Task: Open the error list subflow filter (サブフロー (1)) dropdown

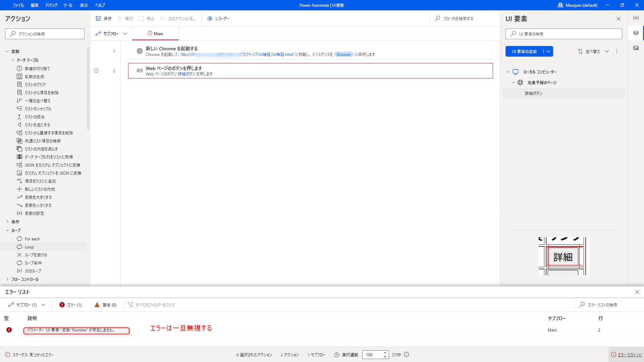Action: 26,305
